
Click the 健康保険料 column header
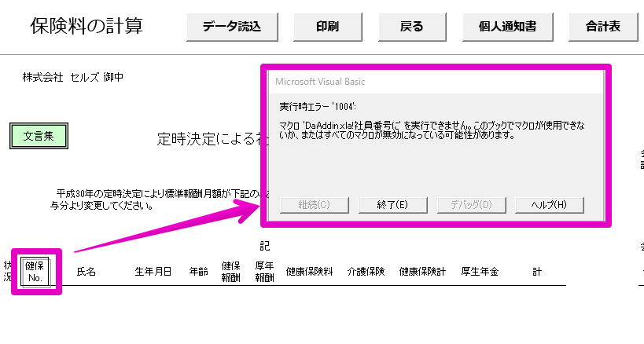click(x=309, y=272)
